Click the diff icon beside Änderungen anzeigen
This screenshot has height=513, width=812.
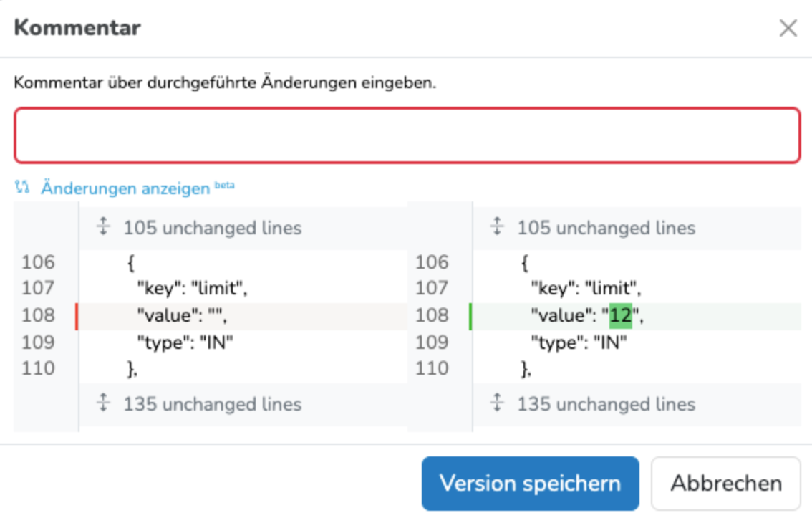22,188
